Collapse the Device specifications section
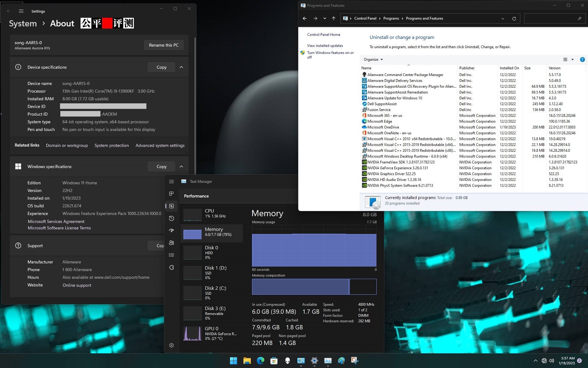The width and height of the screenshot is (588, 368). click(181, 67)
